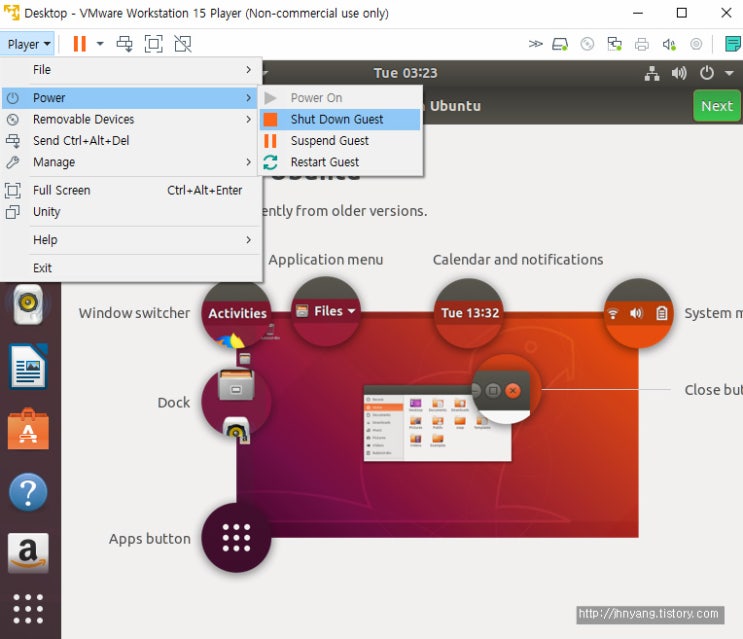
Task: Click the desktop preview illustration image
Action: (437, 425)
